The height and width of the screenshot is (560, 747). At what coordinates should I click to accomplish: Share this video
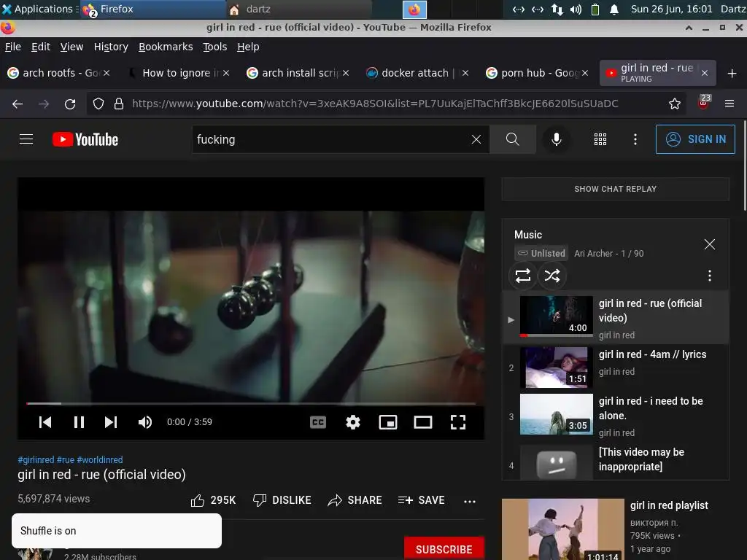[x=355, y=500]
